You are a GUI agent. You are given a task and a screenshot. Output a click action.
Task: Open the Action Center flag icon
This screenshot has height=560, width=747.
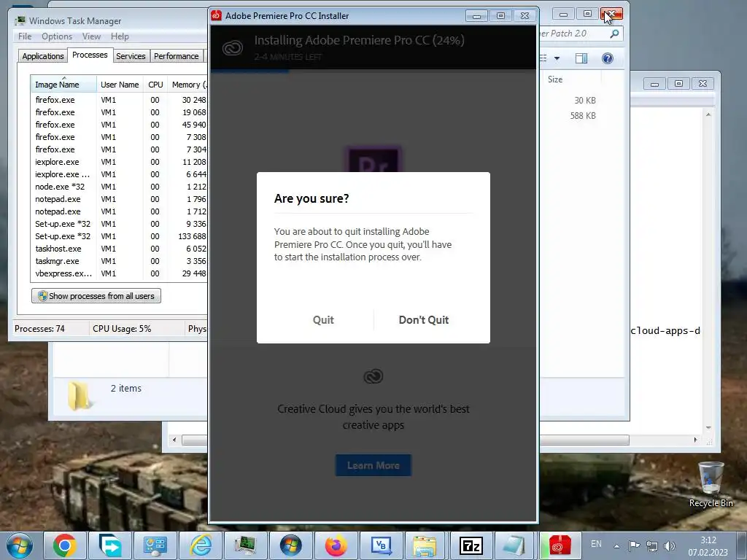click(634, 546)
